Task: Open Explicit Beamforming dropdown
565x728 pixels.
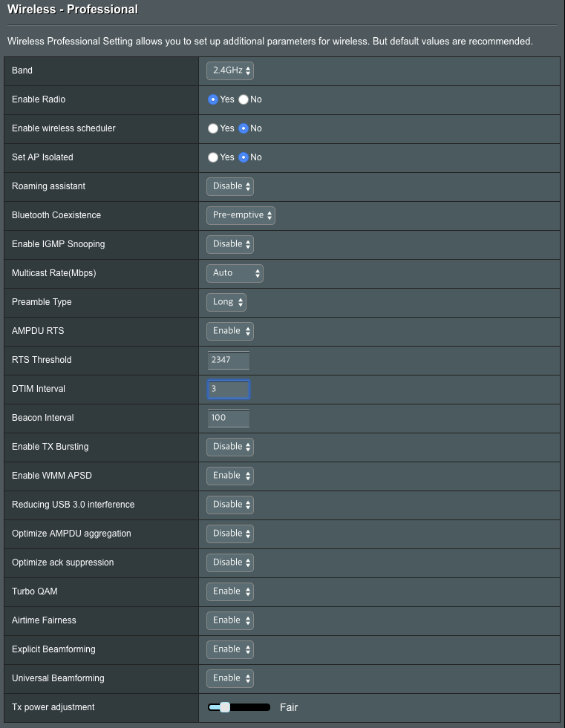Action: 230,649
